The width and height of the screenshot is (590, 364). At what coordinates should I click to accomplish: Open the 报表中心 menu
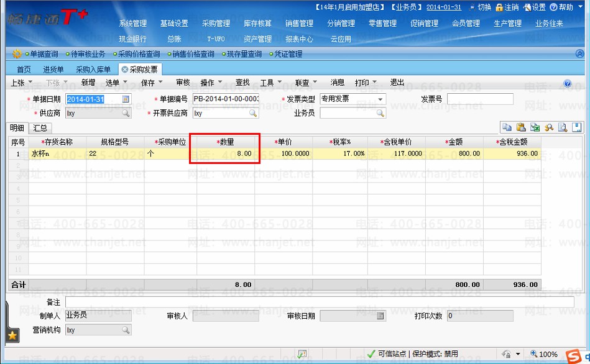(300, 39)
